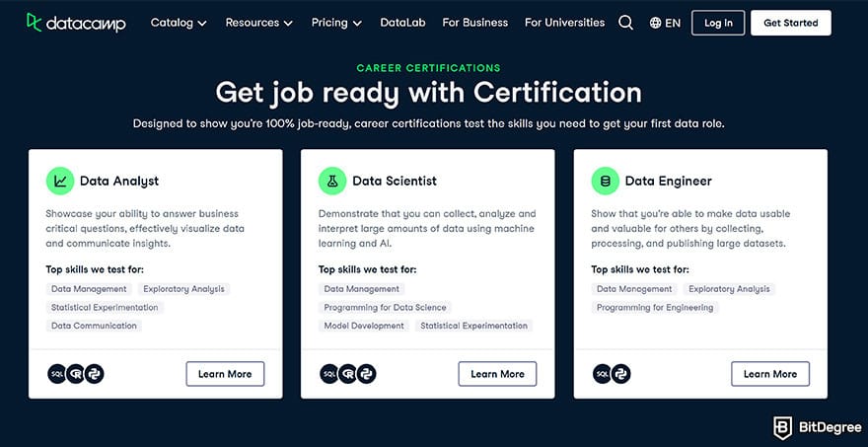Click the SQL icon in Data Analyst card
This screenshot has height=447, width=868.
(x=56, y=374)
